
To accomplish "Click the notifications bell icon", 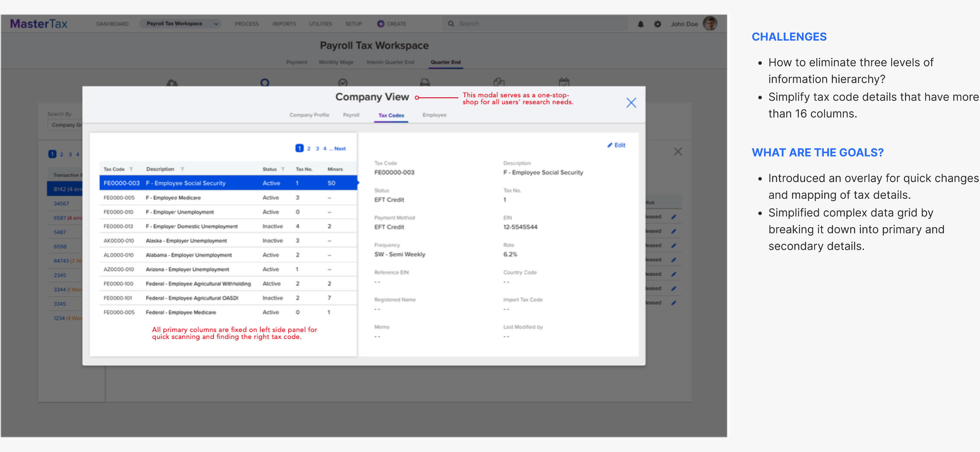I will coord(640,24).
